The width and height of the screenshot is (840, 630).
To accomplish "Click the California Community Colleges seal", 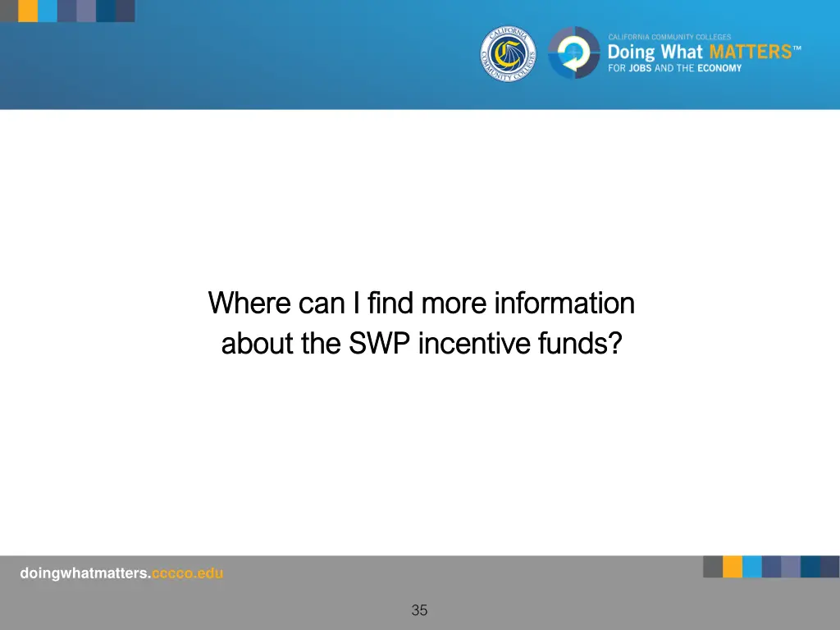I will click(508, 53).
